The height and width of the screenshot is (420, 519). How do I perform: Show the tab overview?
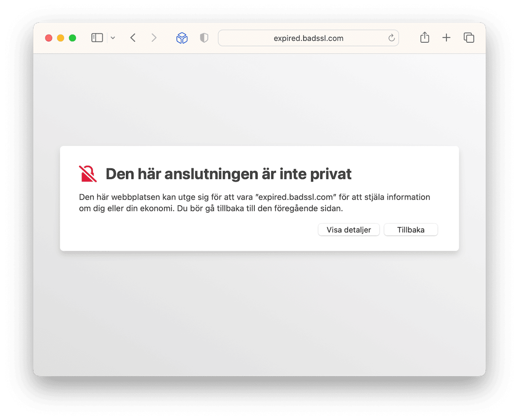(469, 38)
